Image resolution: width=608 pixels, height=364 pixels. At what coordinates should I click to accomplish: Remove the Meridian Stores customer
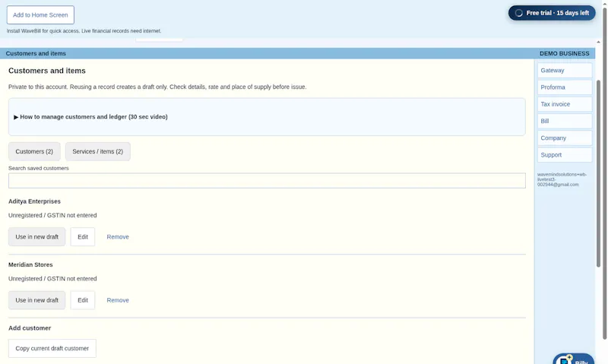118,300
